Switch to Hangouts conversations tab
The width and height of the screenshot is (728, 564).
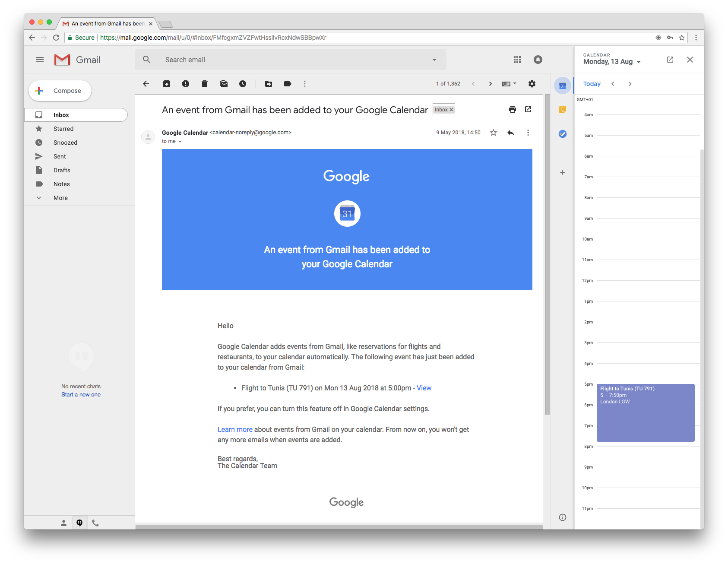tap(79, 523)
